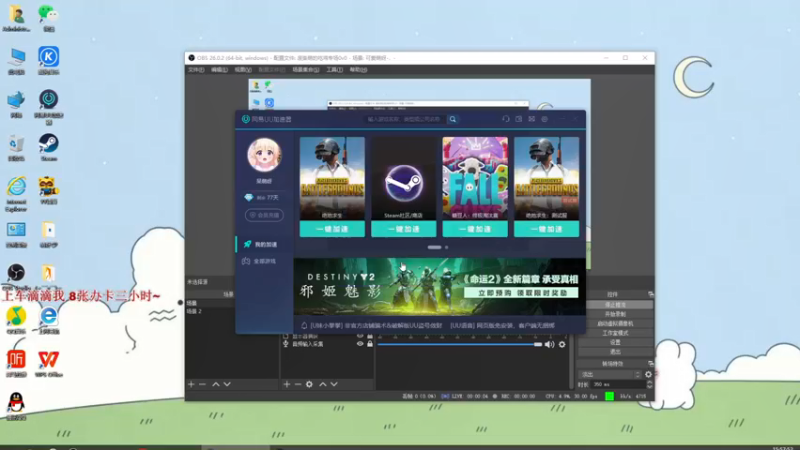Adjust the OBS mixer volume slider
The image size is (800, 450).
460,344
